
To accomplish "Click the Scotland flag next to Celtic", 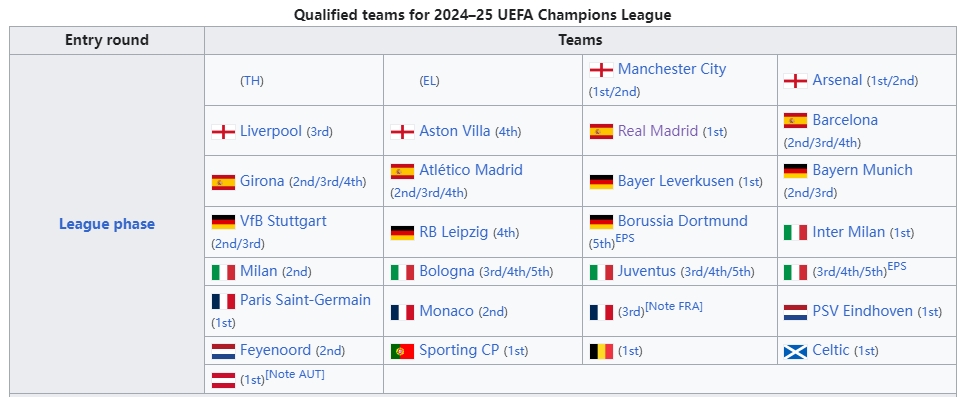I will coord(796,352).
